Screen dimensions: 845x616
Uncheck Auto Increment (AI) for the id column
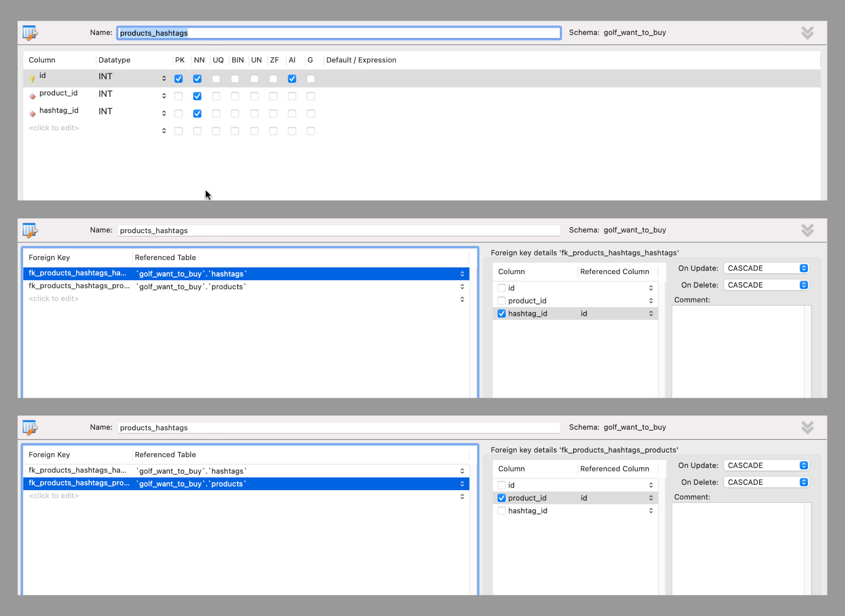(292, 79)
